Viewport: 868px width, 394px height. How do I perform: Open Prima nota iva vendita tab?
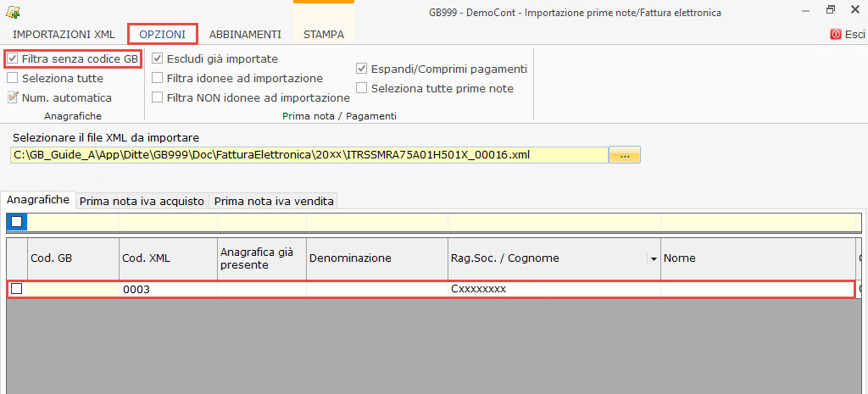pos(274,202)
